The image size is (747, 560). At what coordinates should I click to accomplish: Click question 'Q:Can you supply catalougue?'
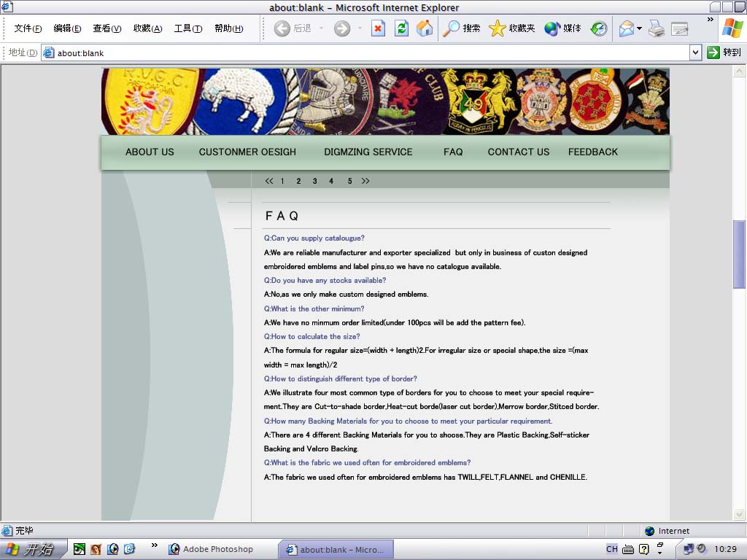tap(314, 238)
